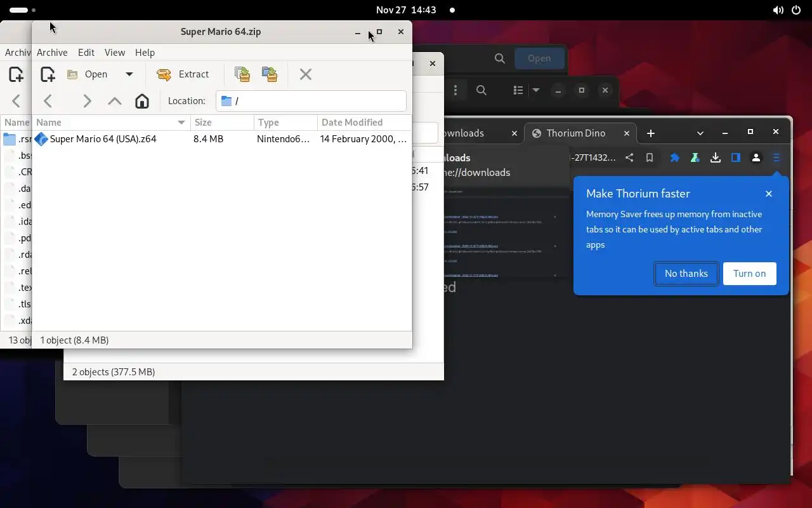Open the clock showing Nov 27 14:43
This screenshot has height=508, width=812.
click(406, 10)
